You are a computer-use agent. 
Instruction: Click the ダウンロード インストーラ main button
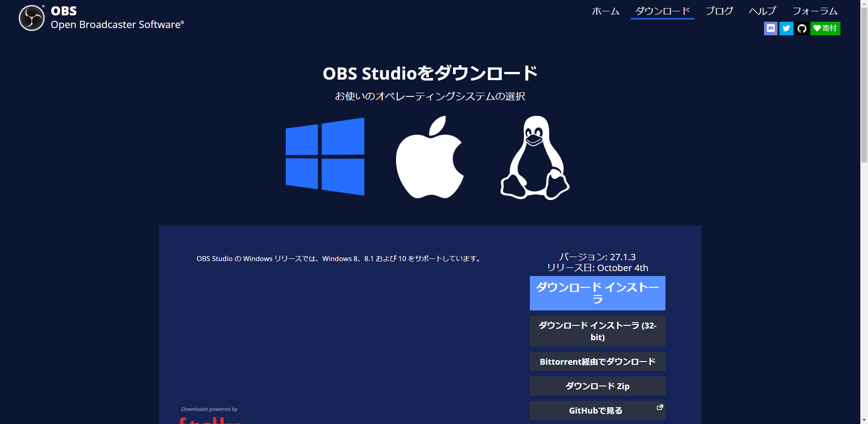click(598, 293)
